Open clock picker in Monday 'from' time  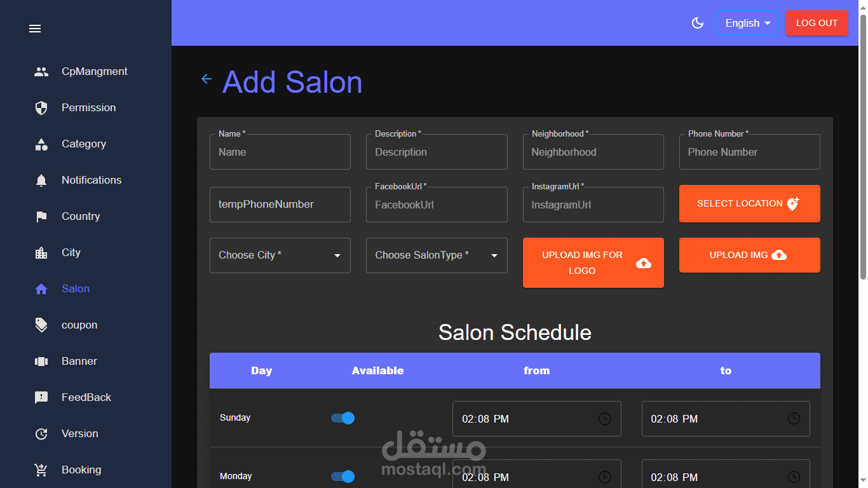605,477
